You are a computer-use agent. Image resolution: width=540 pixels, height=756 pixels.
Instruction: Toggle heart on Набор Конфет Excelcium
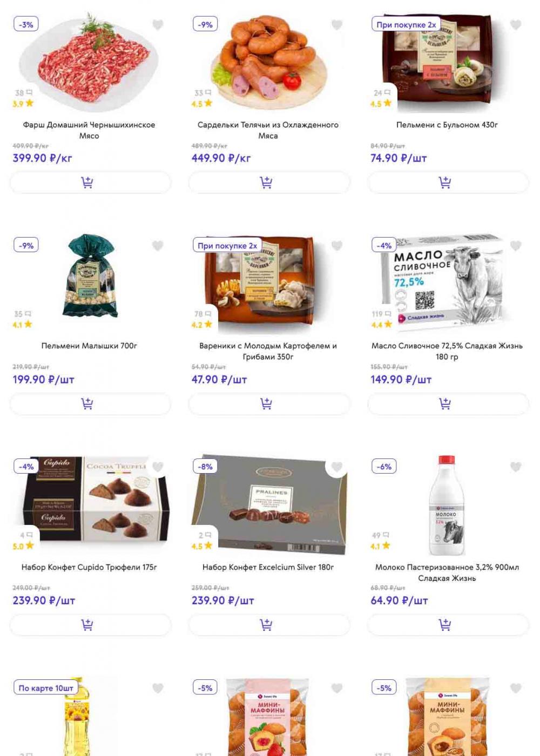[x=337, y=467]
